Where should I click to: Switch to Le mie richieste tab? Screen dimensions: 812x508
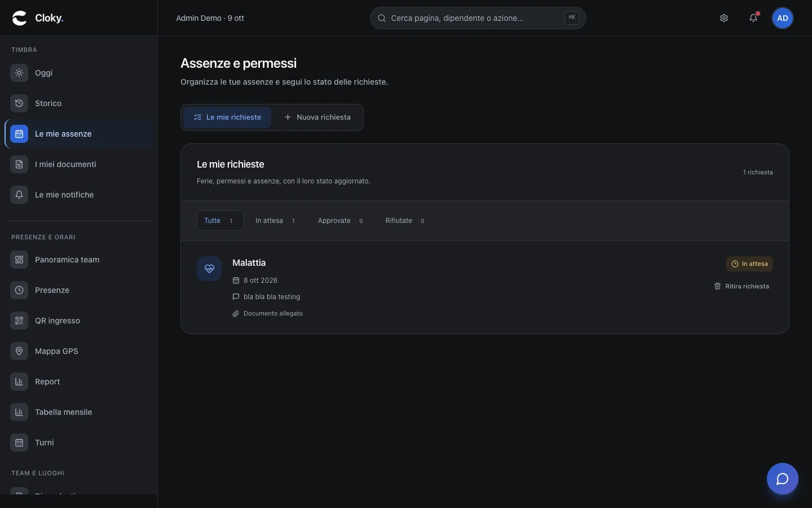click(x=227, y=117)
